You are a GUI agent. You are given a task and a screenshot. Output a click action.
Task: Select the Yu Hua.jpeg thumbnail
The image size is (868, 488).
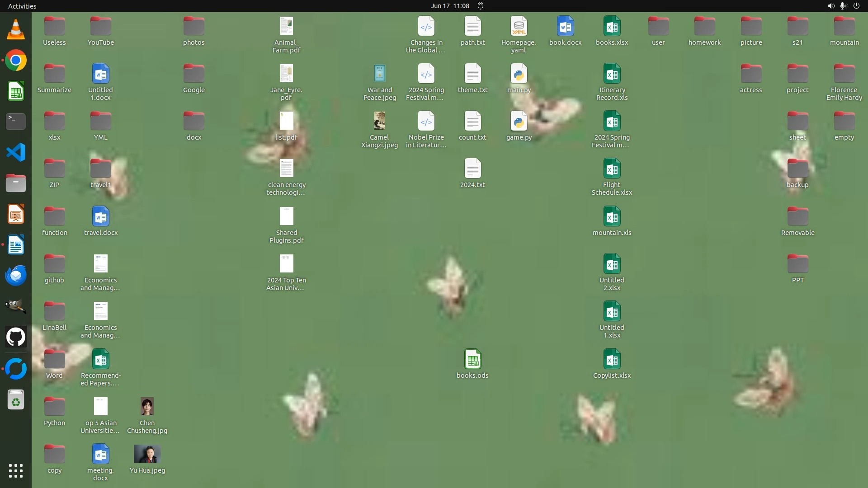tap(147, 454)
